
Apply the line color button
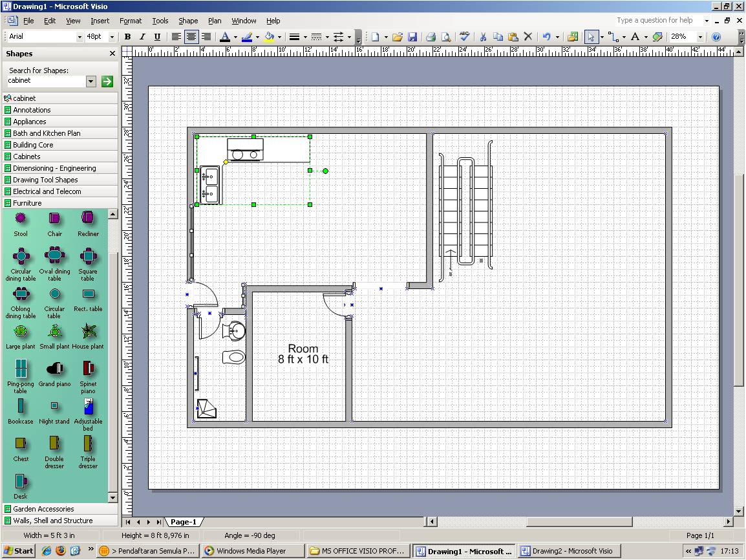pos(247,37)
